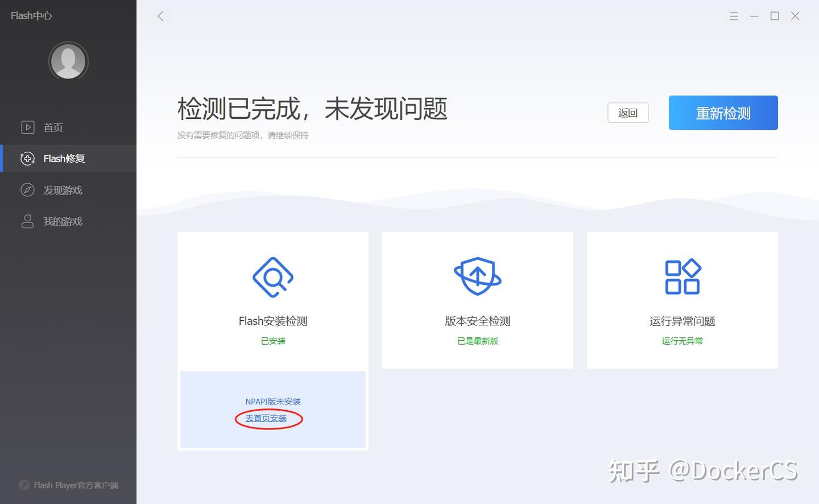Click the 已安装 status under Flash安装检测
Screen dimensions: 819x504
click(x=272, y=341)
